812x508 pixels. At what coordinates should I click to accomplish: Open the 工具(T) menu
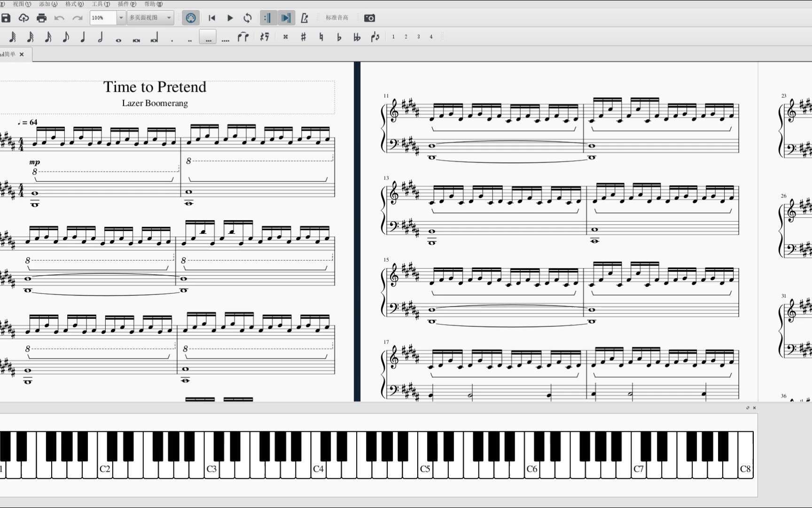tap(101, 4)
